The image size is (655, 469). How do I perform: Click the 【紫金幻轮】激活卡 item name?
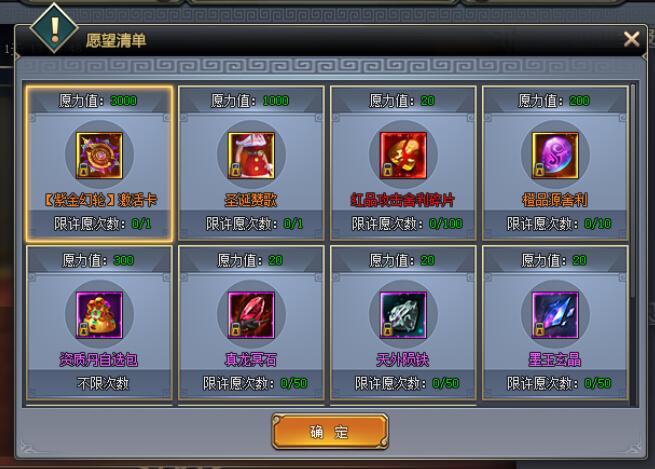[x=99, y=200]
